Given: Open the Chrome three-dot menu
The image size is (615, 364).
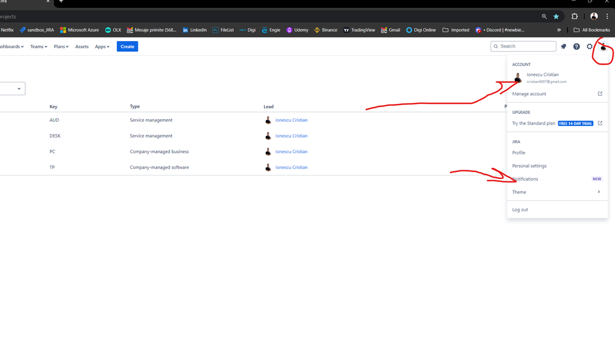Looking at the screenshot, I should click(607, 17).
